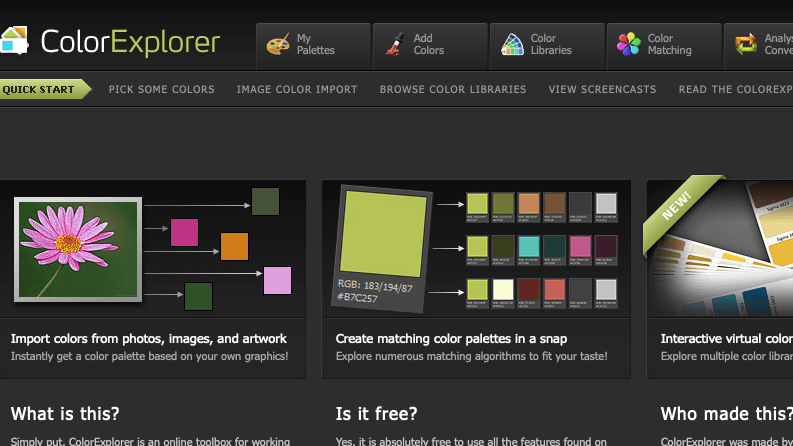Click 'Create matching color palettes in a snap' heading

click(x=451, y=339)
